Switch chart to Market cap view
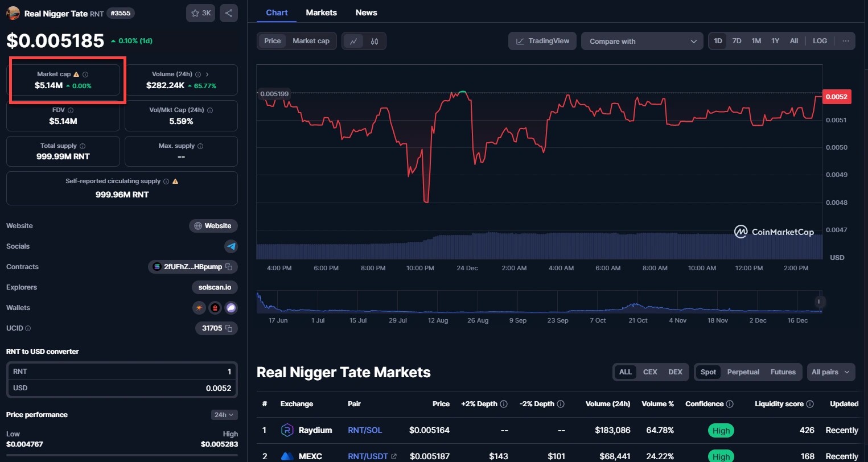This screenshot has width=868, height=462. click(x=311, y=40)
